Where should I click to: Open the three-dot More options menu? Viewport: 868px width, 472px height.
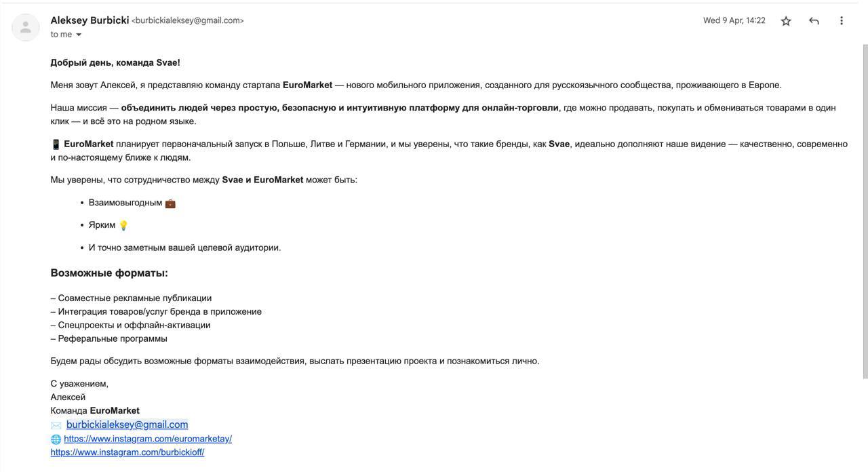click(x=841, y=21)
